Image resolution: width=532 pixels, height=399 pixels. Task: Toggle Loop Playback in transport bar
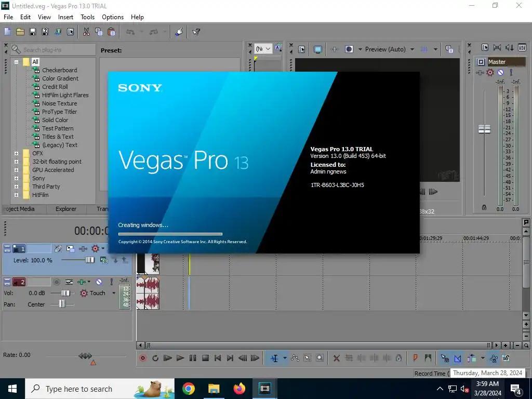(155, 358)
